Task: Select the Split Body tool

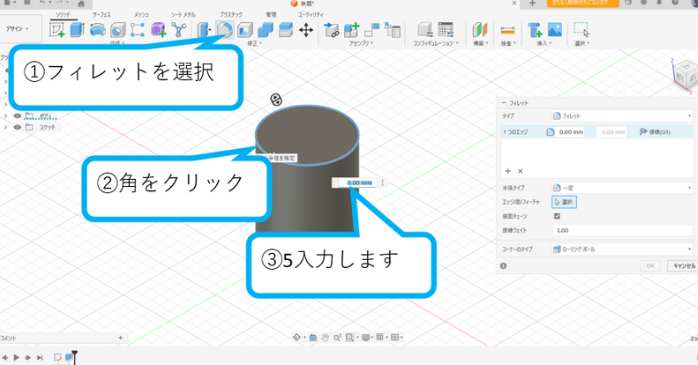Action: coord(285,30)
